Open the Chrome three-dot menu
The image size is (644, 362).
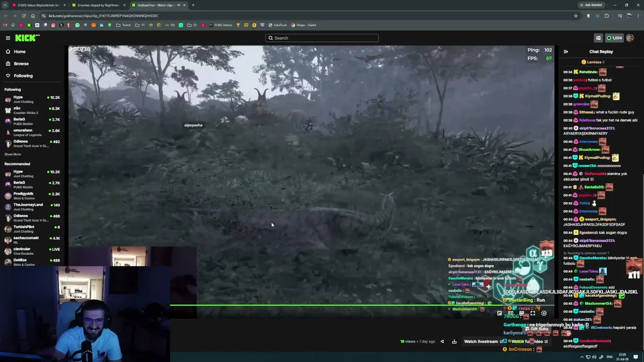pos(637,16)
